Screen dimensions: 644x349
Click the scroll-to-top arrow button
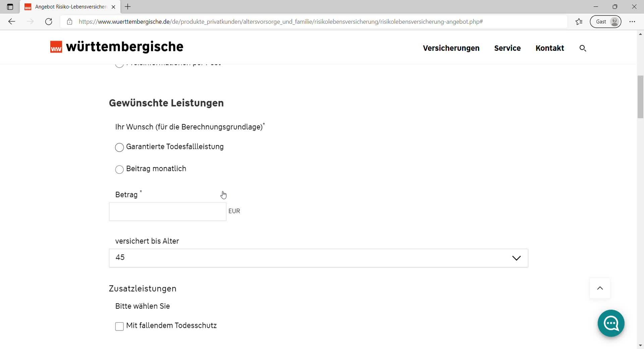600,288
